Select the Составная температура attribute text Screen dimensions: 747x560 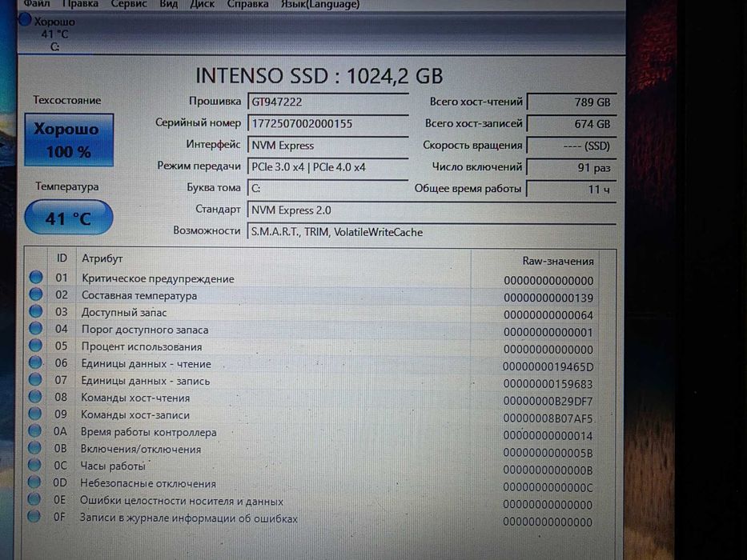click(139, 296)
